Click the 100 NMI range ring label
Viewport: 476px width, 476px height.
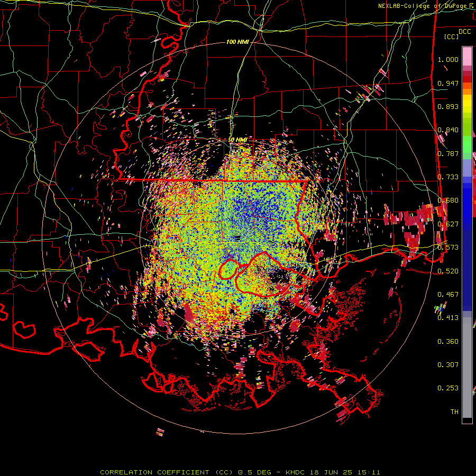237,42
